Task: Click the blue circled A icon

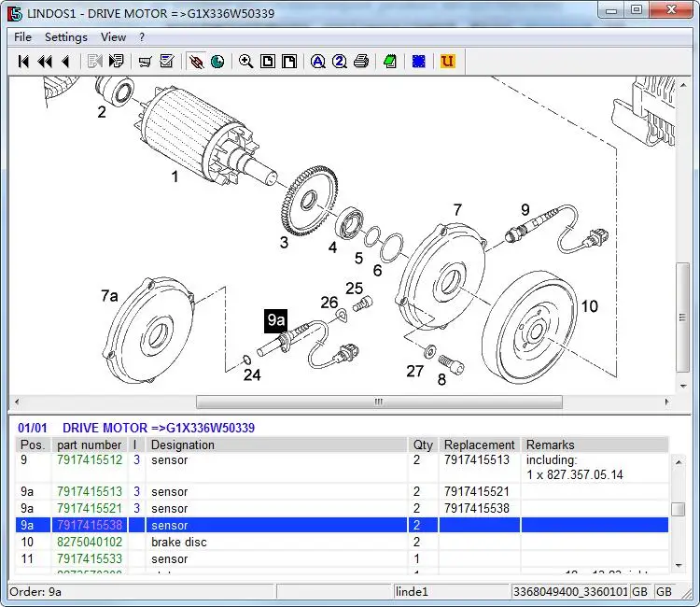Action: (317, 62)
